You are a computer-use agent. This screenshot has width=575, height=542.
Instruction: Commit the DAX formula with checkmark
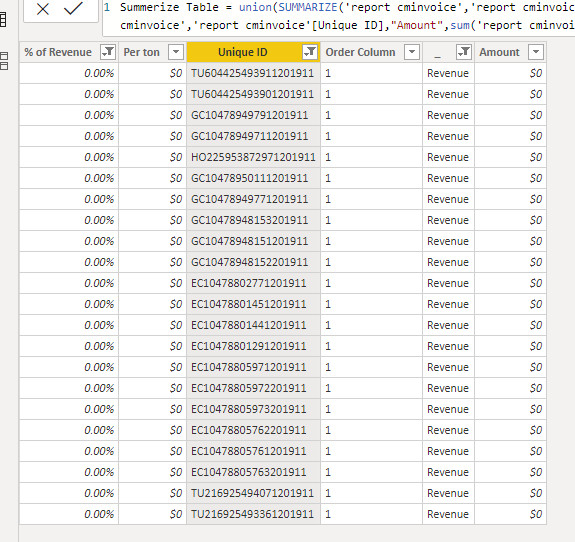(x=73, y=8)
